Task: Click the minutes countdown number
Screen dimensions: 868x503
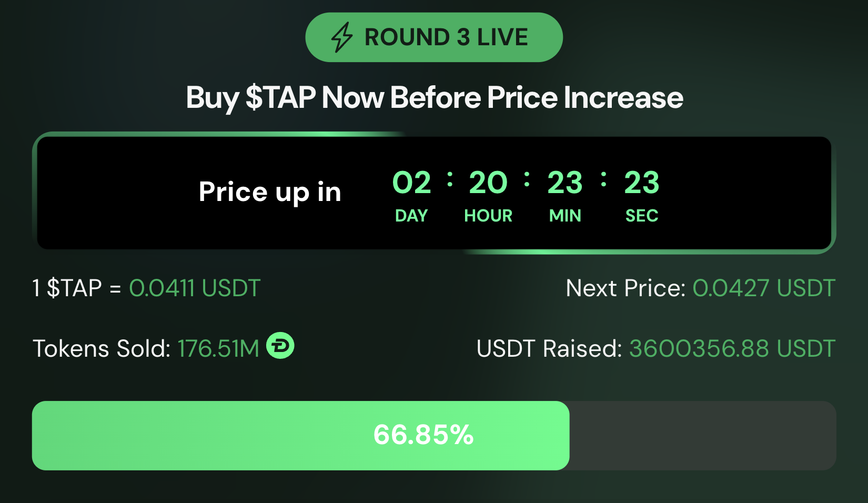Action: 565,183
